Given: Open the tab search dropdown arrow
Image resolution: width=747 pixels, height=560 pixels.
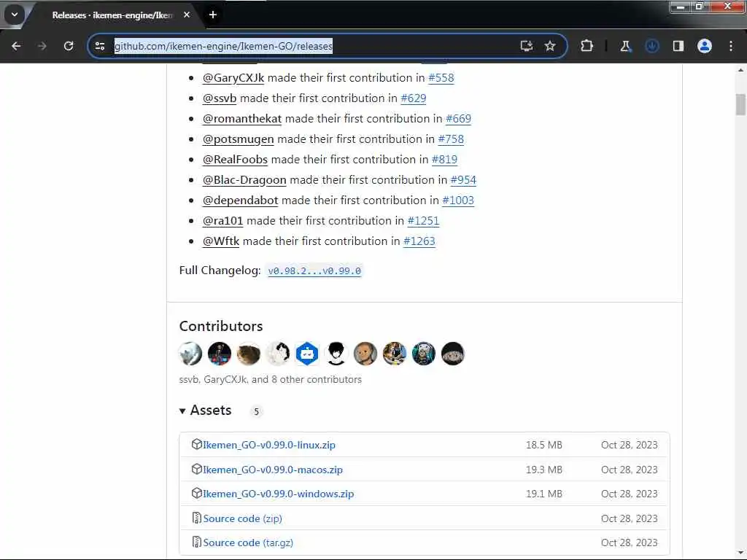Looking at the screenshot, I should [15, 15].
